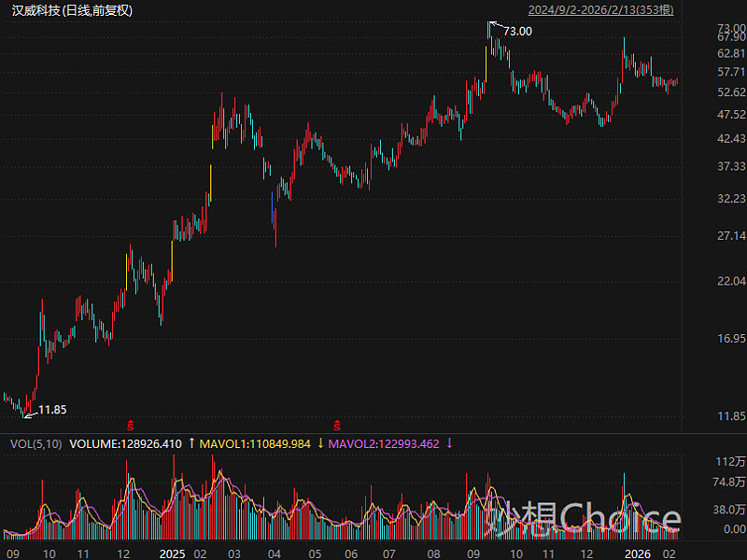This screenshot has height=560, width=747.
Task: Click the 2025 year label on time axis
Action: point(172,553)
